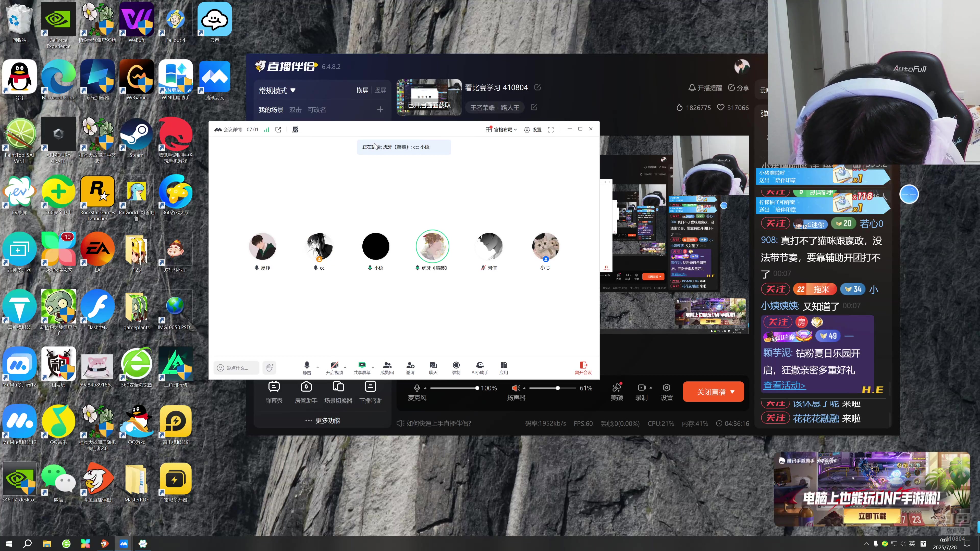
Task: Open the 常规模式 mode dropdown
Action: point(277,91)
